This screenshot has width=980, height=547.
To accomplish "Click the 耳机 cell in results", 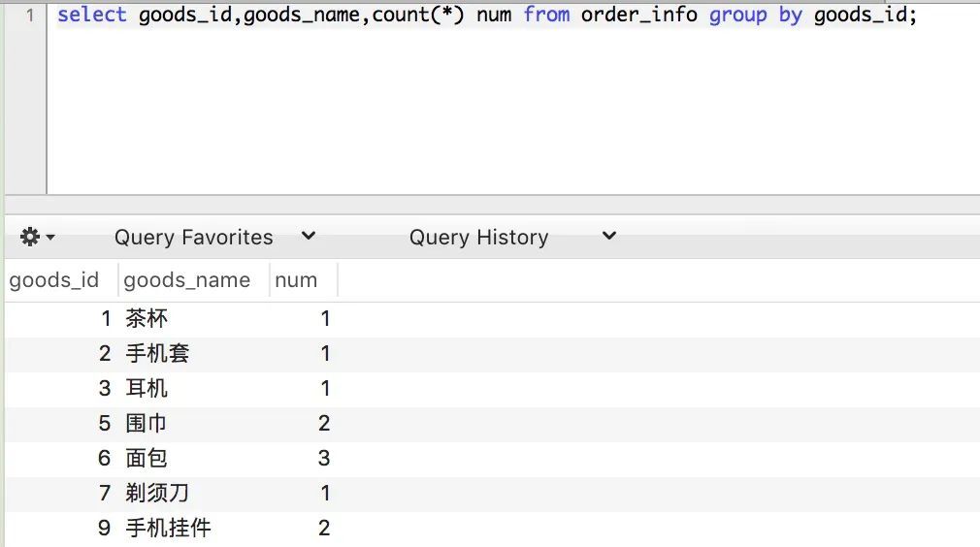I will tap(147, 388).
